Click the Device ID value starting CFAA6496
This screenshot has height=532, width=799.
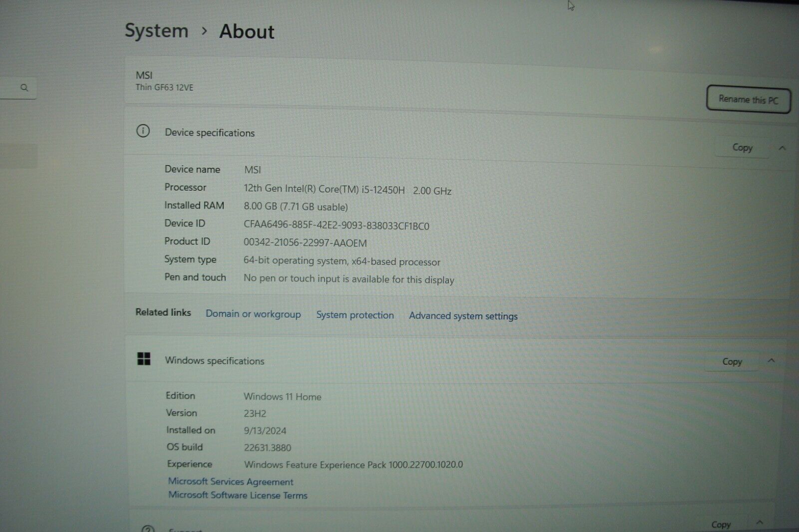(x=337, y=226)
